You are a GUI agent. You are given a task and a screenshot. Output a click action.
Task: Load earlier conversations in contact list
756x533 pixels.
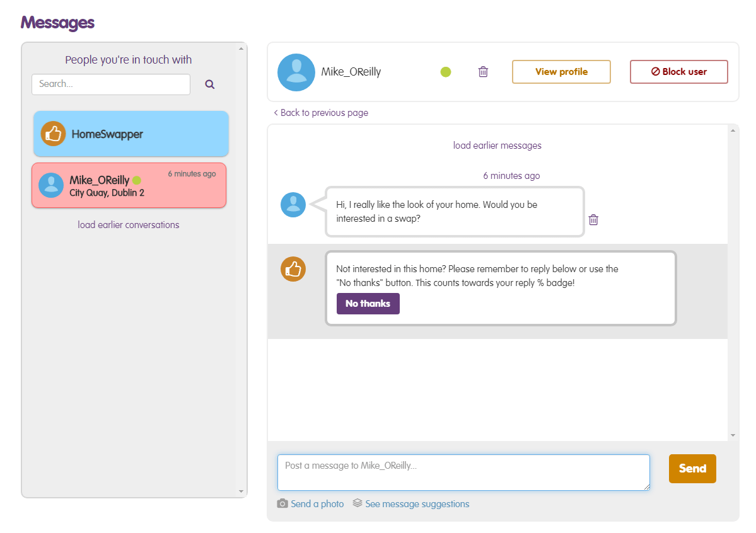(129, 225)
